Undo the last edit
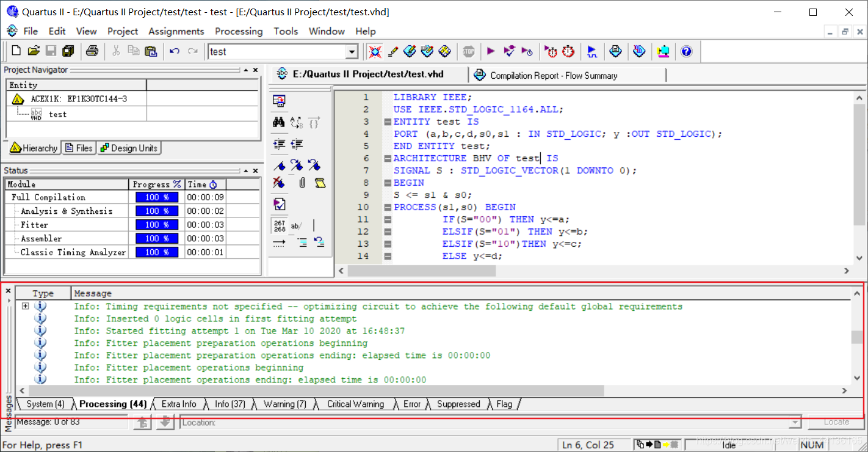The width and height of the screenshot is (868, 452). (x=175, y=51)
